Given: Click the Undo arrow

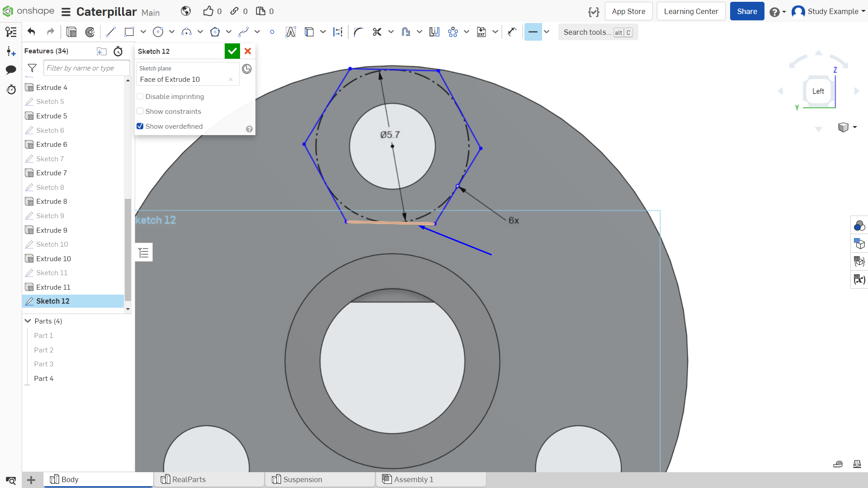Looking at the screenshot, I should pyautogui.click(x=31, y=32).
